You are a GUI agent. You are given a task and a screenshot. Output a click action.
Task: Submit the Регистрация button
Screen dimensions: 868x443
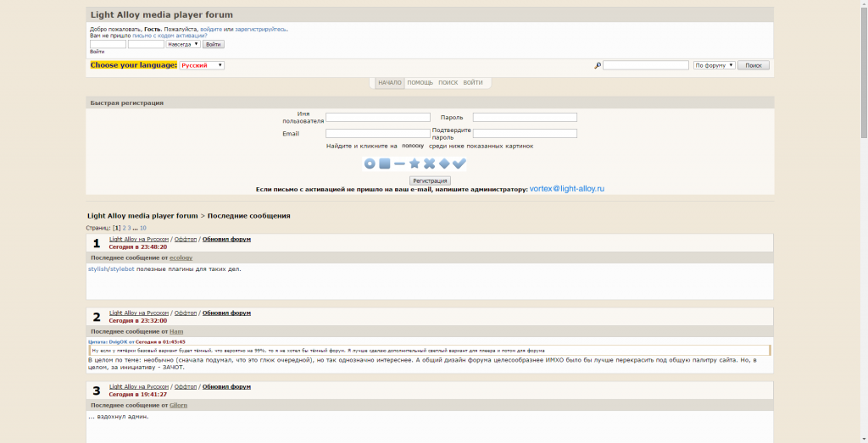click(x=430, y=181)
